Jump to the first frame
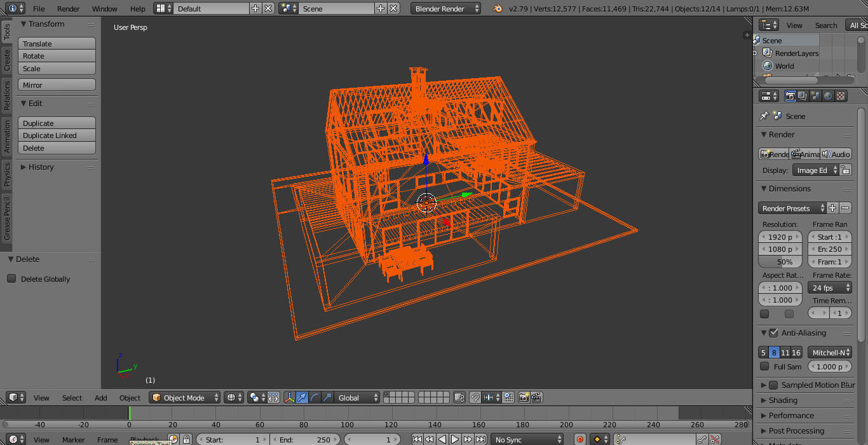The width and height of the screenshot is (868, 445). pos(417,439)
